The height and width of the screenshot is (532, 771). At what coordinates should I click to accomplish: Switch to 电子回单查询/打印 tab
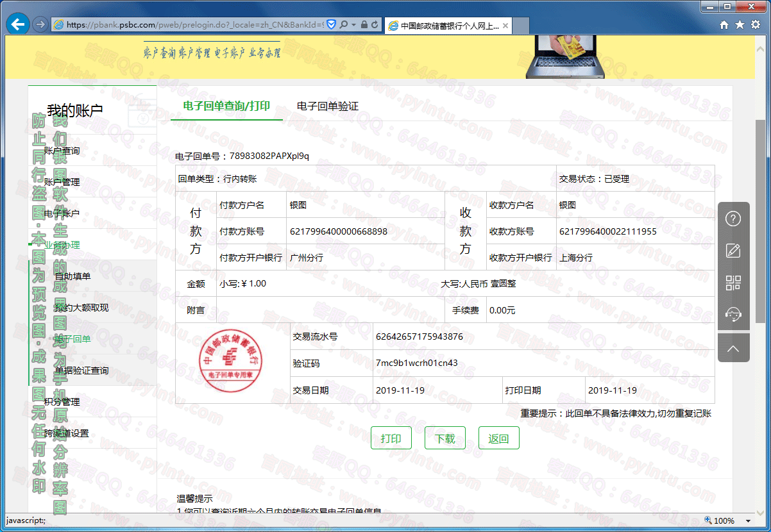(x=226, y=106)
